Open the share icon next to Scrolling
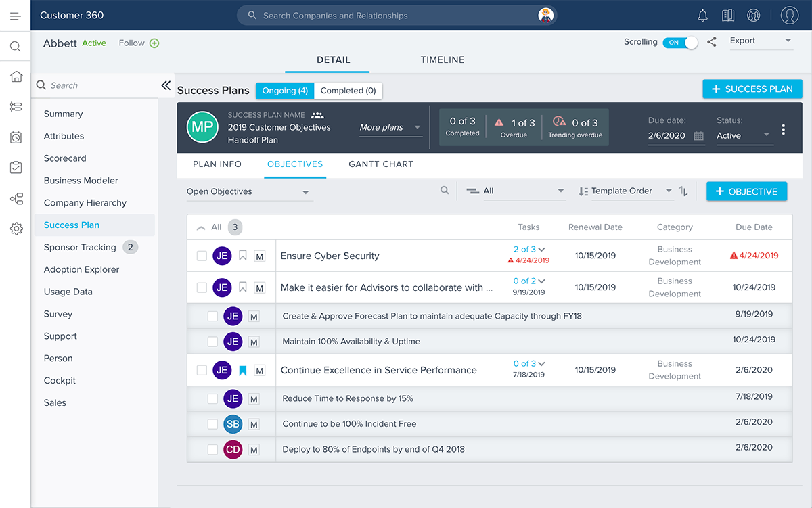Viewport: 812px width, 508px height. coord(712,42)
